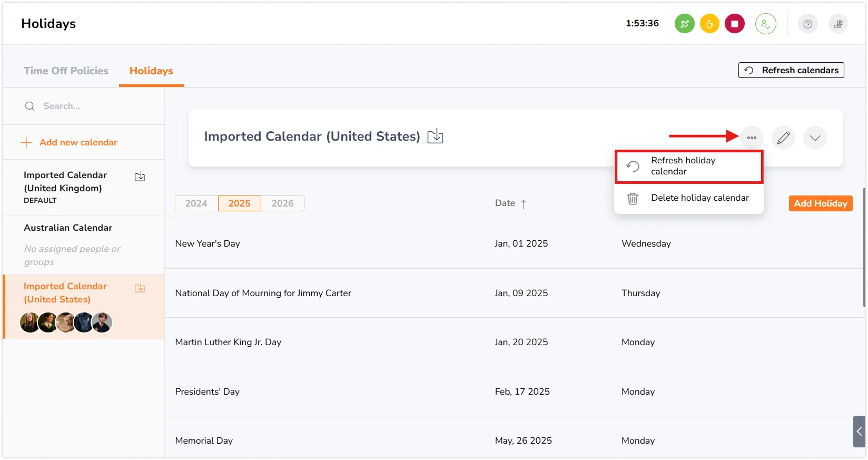Click Add new calendar link
Viewport: 868px width, 460px height.
click(x=78, y=142)
